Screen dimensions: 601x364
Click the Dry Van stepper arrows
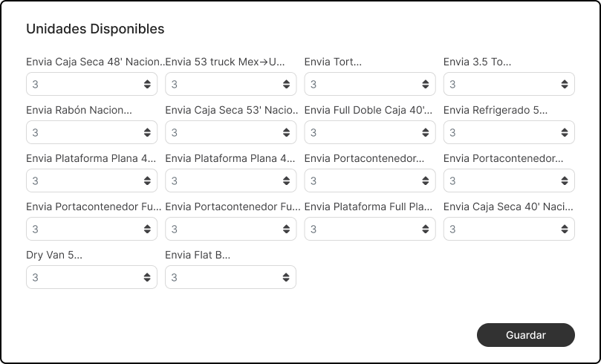[x=147, y=278]
